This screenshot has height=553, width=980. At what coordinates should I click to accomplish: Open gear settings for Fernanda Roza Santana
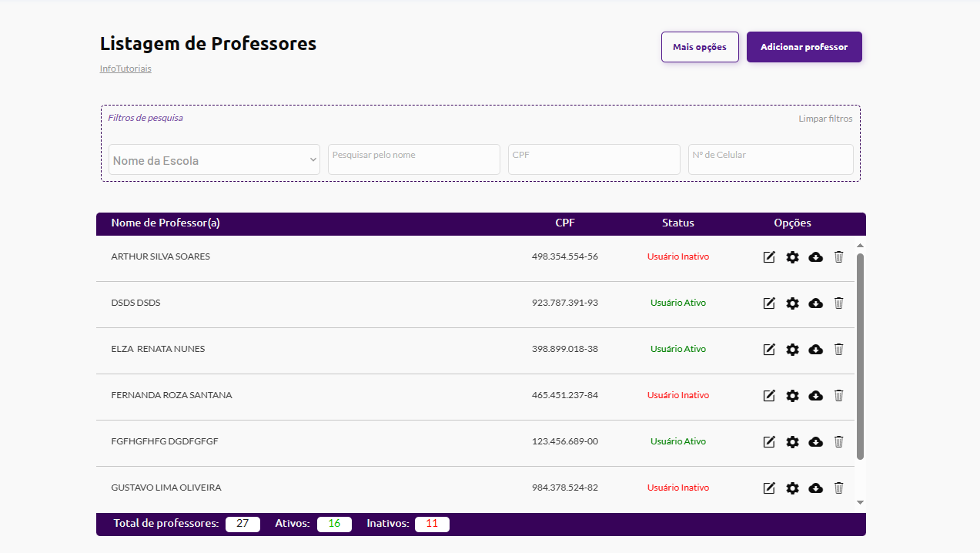click(792, 396)
